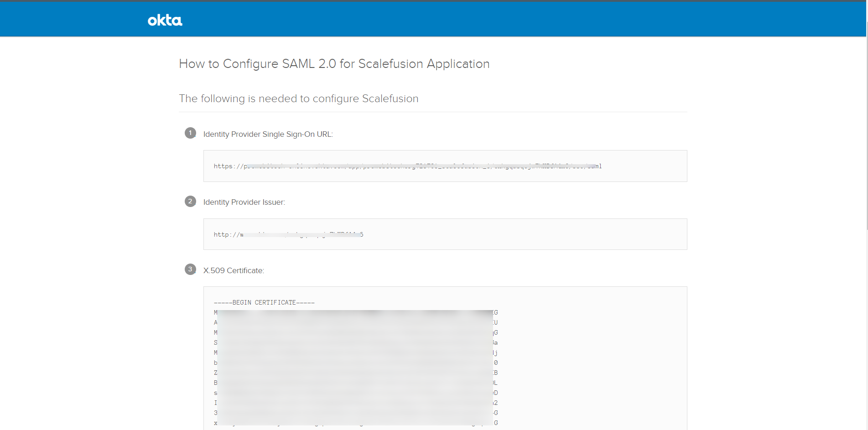Click the http:// prefix of the issuer value
This screenshot has width=868, height=430.
(227, 235)
